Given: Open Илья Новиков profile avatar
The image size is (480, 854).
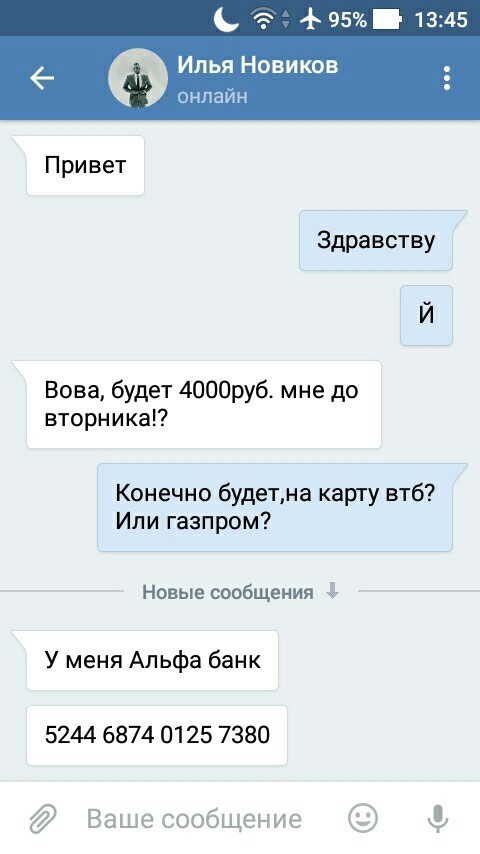Looking at the screenshot, I should (138, 78).
